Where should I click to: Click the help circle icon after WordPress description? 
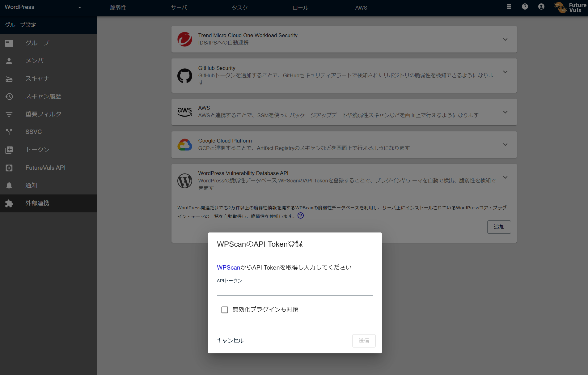pos(300,215)
